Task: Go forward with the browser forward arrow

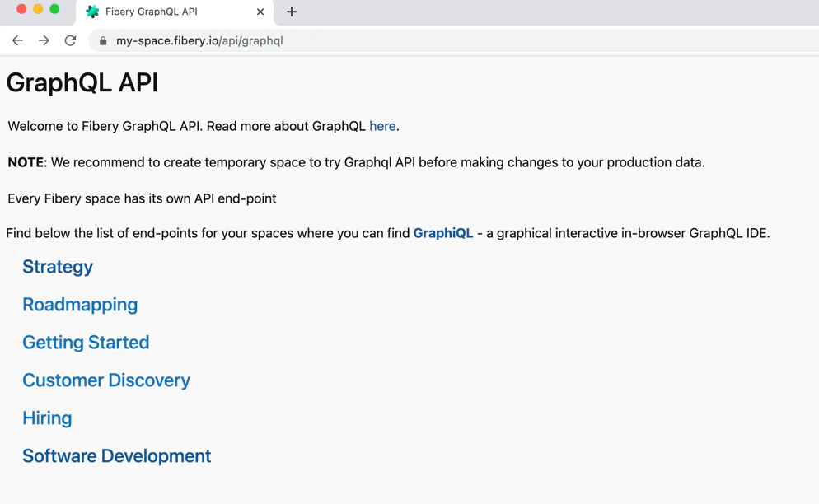Action: 44,40
